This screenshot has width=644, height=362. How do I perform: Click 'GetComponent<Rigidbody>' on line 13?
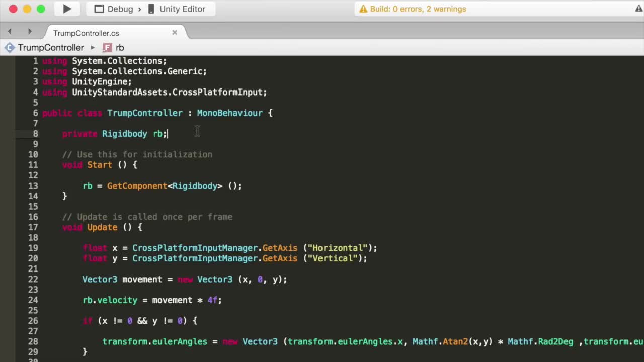165,186
